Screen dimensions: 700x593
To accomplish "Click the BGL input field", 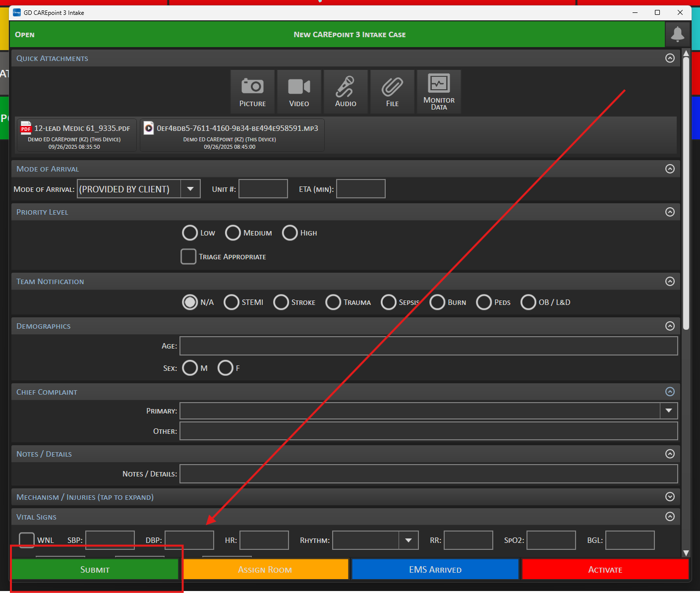I will 630,540.
